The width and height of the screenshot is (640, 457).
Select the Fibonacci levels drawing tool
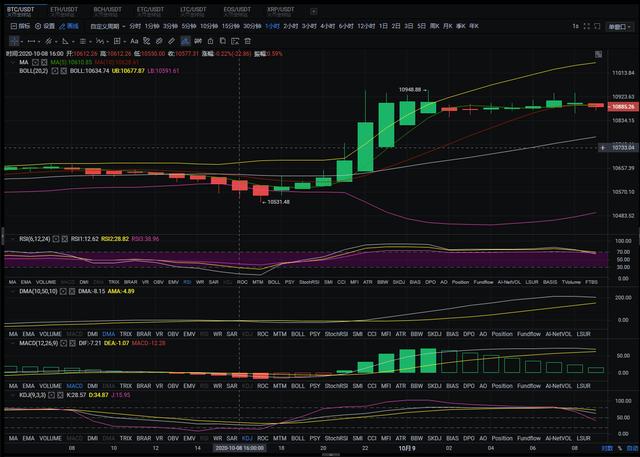pyautogui.click(x=83, y=41)
